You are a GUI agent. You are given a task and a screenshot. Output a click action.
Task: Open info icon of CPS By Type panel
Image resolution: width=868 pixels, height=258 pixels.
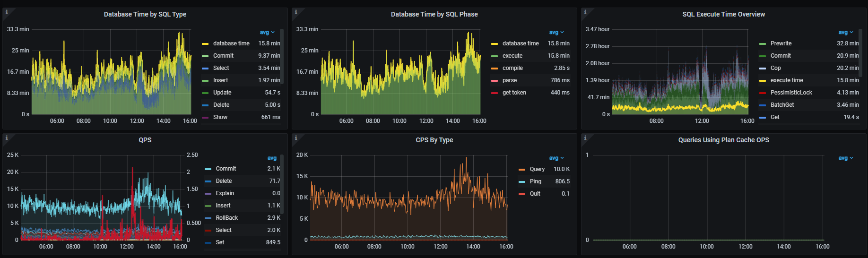296,138
